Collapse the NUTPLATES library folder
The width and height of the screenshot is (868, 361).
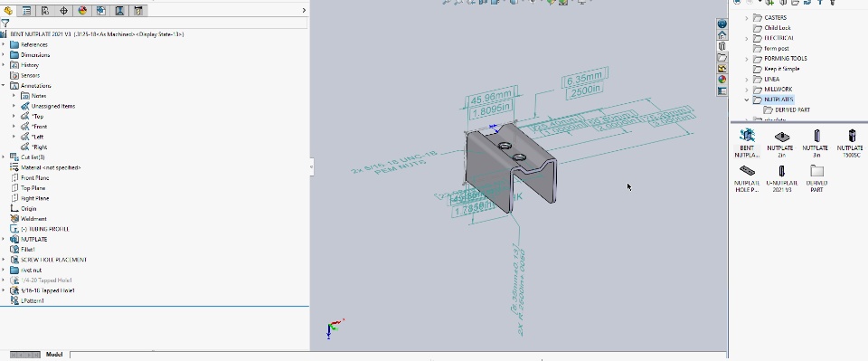point(746,100)
